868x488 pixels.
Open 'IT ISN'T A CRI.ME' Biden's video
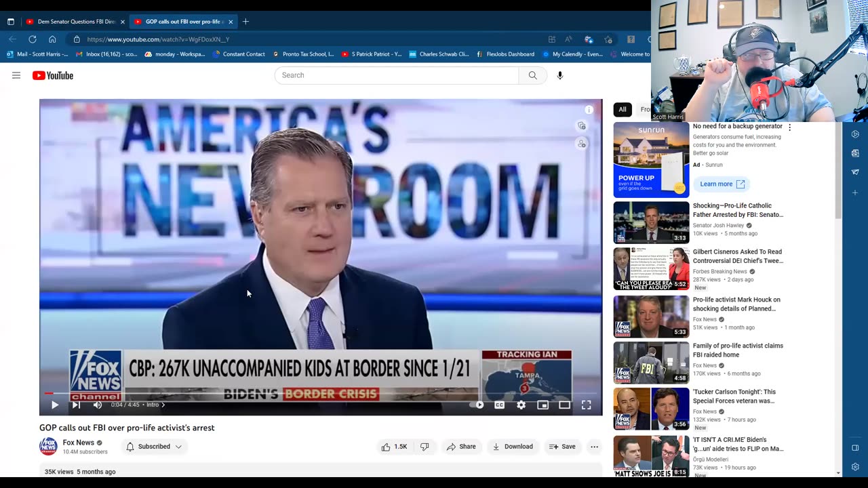(x=738, y=444)
